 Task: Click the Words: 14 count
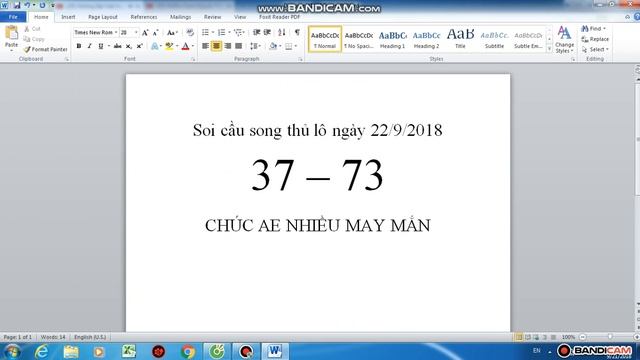point(53,337)
